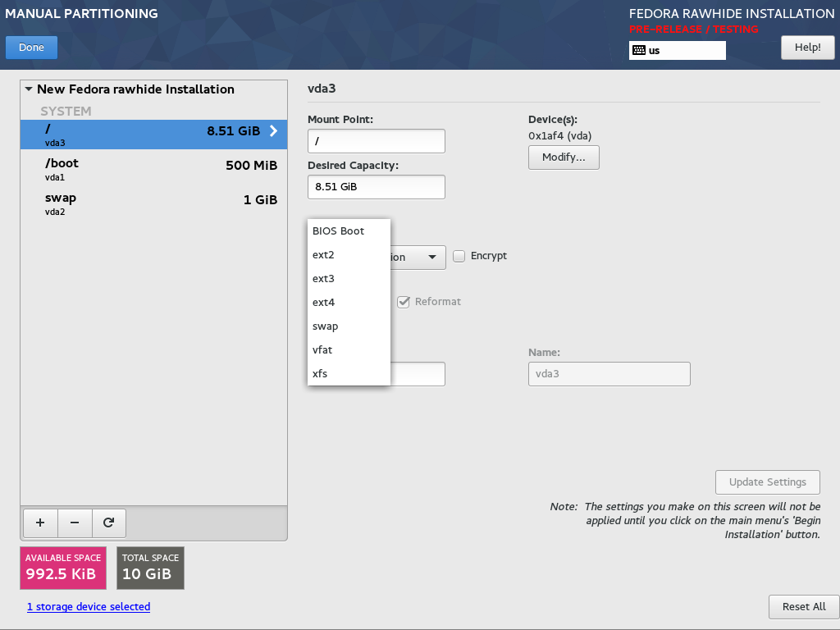Select BIOS Boot from the file system list

[349, 231]
